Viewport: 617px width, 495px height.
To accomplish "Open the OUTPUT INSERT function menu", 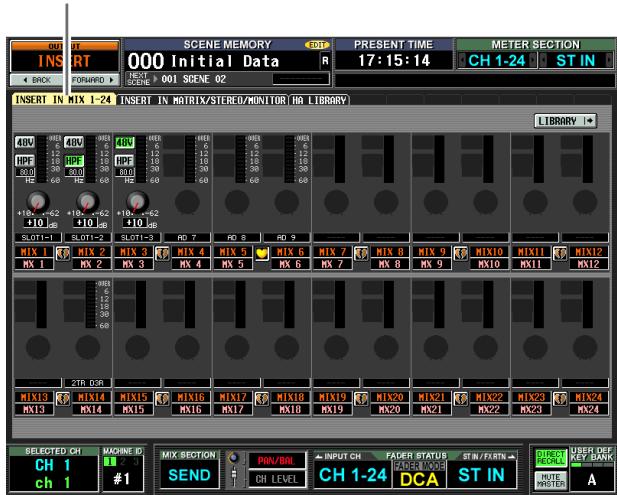I will pyautogui.click(x=65, y=57).
